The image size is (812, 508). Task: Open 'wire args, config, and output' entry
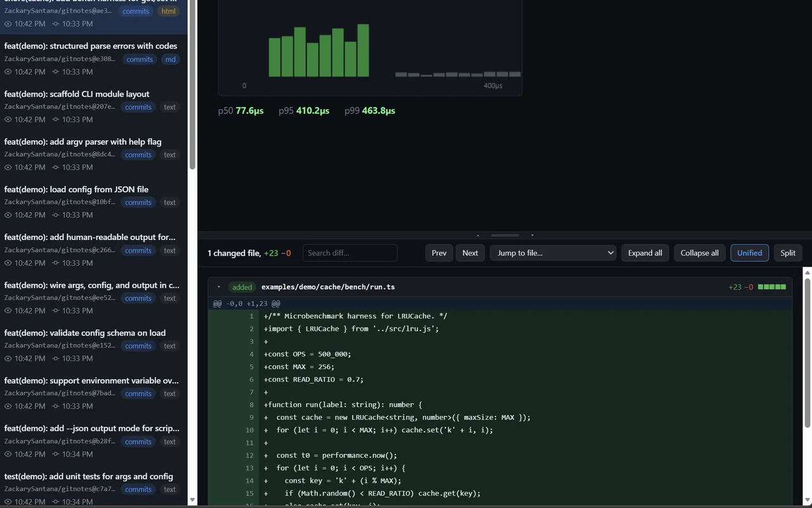91,285
